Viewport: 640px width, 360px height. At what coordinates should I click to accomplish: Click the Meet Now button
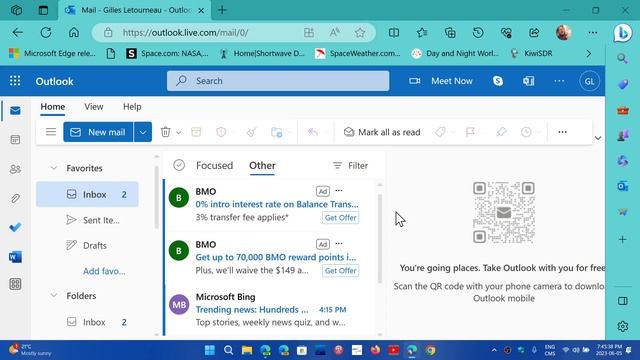(441, 81)
